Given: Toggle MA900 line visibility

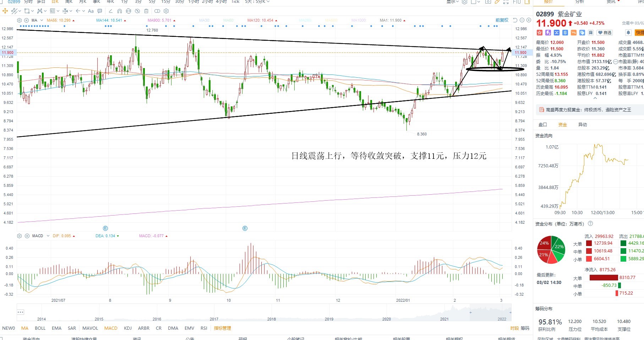Looking at the screenshot, I should coord(162,20).
